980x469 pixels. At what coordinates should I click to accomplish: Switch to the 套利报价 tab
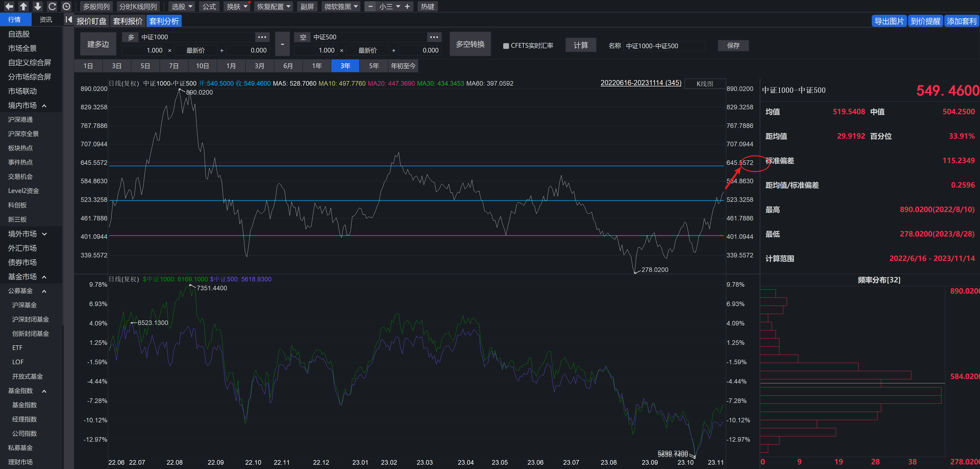[x=127, y=21]
